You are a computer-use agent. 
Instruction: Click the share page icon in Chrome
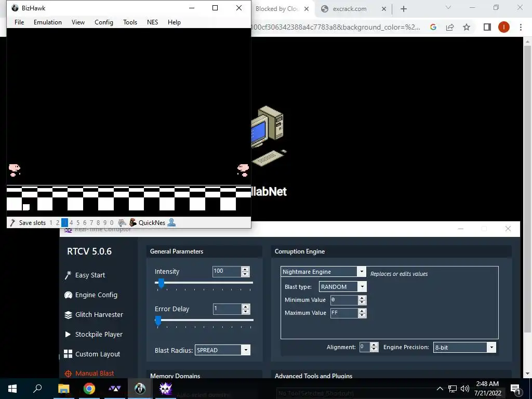click(450, 27)
